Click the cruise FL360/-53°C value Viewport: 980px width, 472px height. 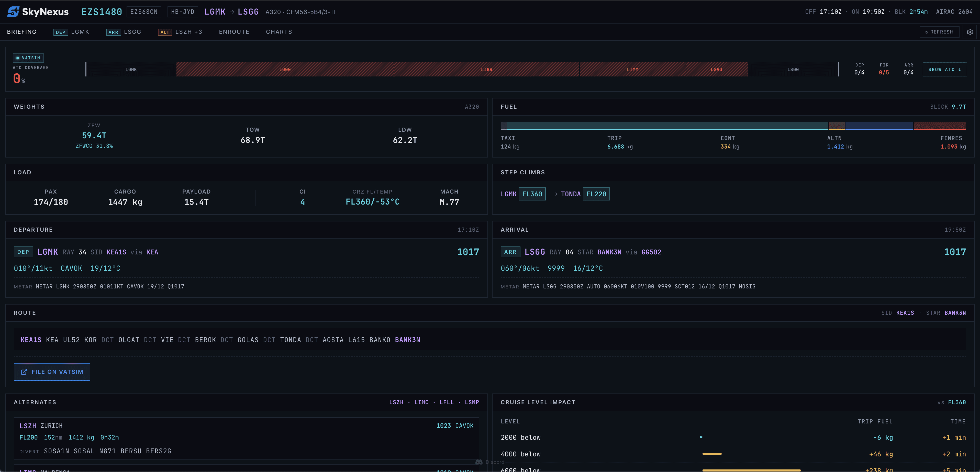(372, 202)
